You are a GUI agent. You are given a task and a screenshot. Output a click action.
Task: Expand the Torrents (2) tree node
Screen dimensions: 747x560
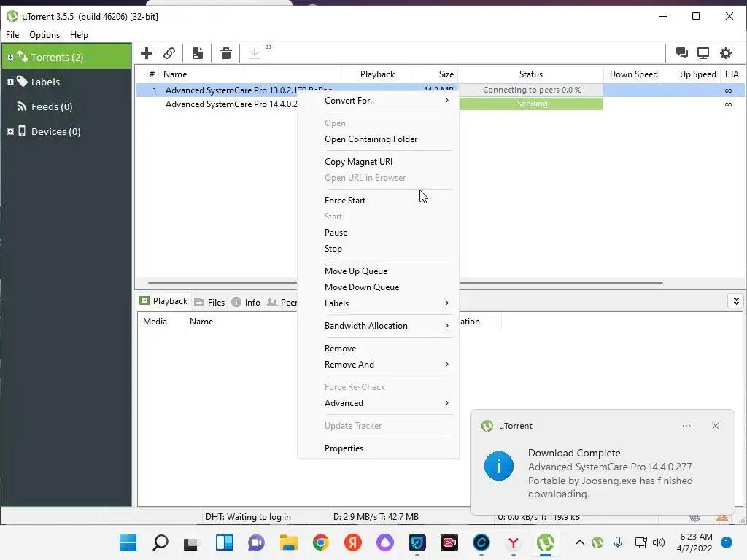point(10,57)
